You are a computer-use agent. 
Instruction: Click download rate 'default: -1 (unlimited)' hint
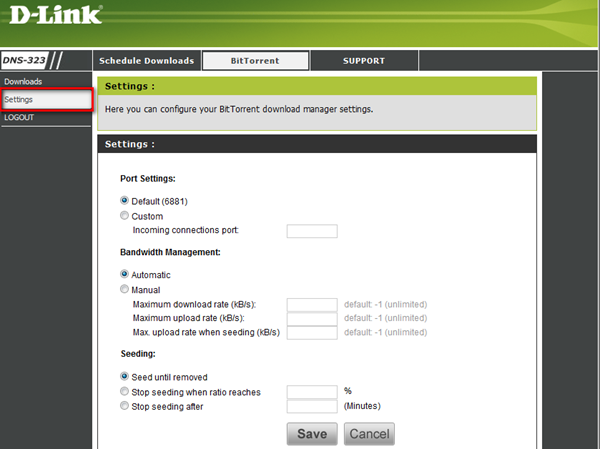pos(385,305)
